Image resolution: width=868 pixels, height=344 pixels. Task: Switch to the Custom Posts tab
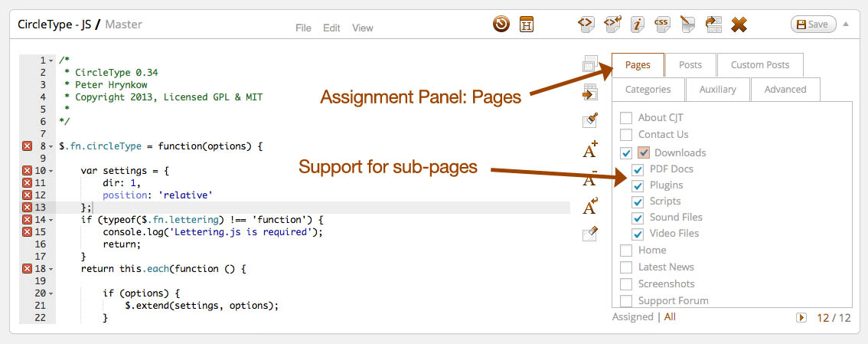pos(760,65)
